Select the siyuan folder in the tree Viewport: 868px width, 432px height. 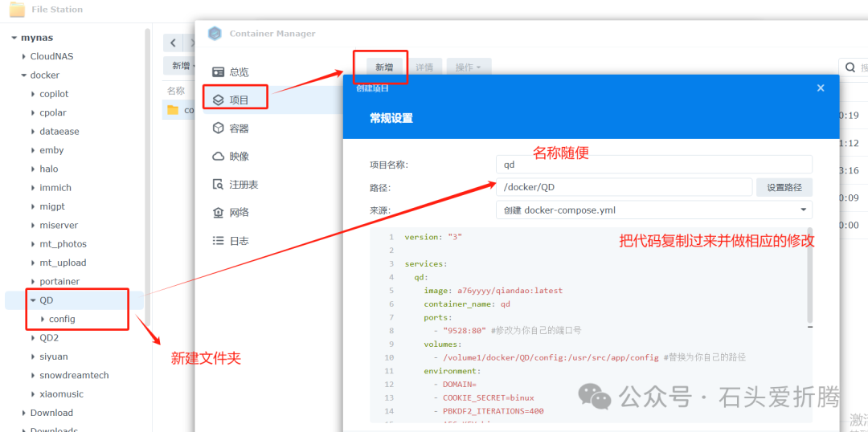(x=54, y=357)
